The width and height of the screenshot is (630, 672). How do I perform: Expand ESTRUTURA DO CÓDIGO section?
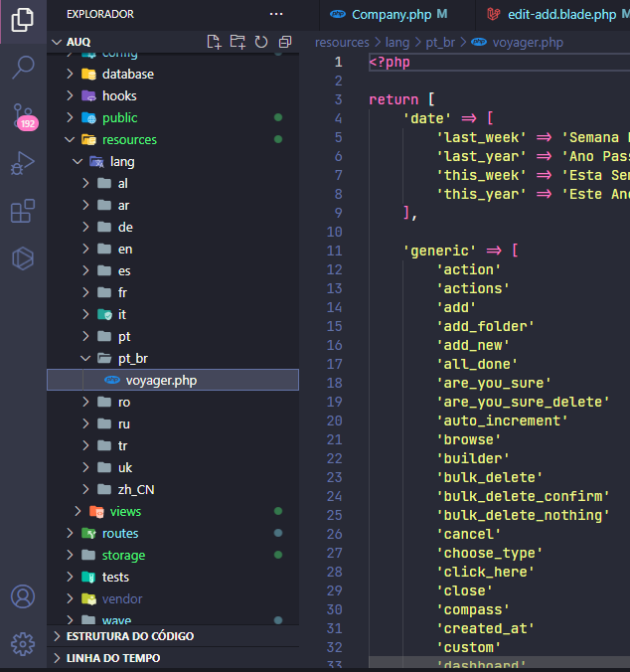click(x=57, y=636)
